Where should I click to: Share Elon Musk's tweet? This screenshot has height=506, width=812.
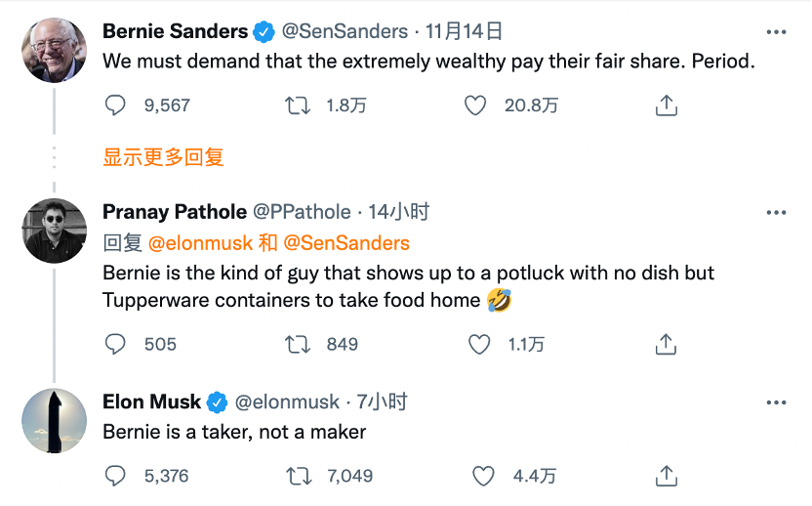tap(667, 476)
